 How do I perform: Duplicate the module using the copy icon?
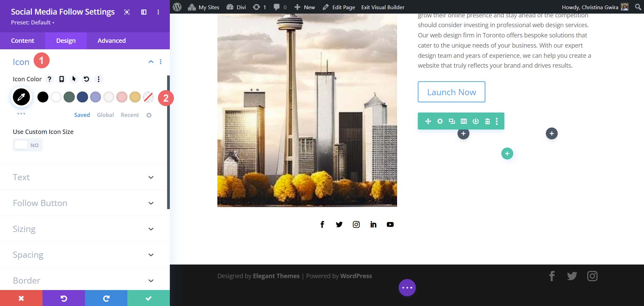coord(452,121)
